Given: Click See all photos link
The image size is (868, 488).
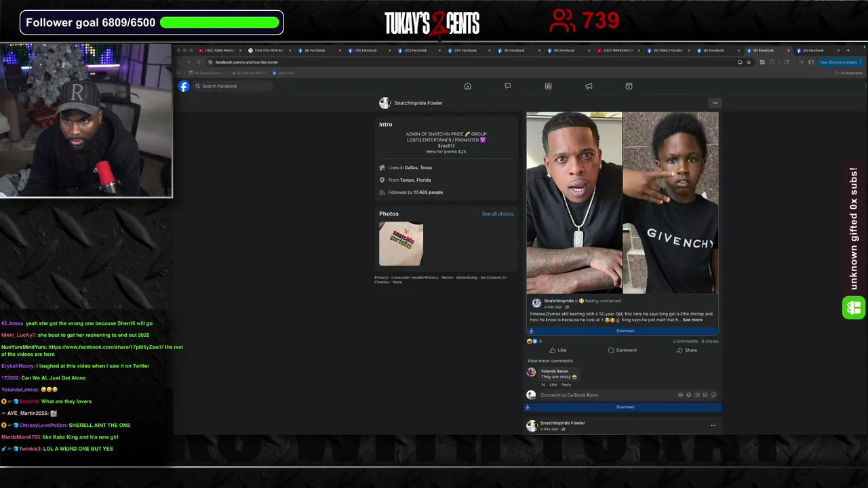Looking at the screenshot, I should click(x=498, y=214).
